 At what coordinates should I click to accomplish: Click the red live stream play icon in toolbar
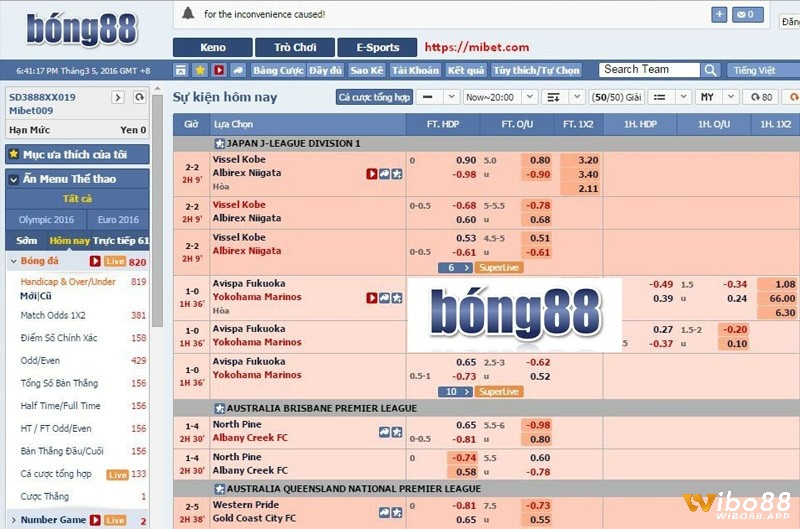point(219,70)
